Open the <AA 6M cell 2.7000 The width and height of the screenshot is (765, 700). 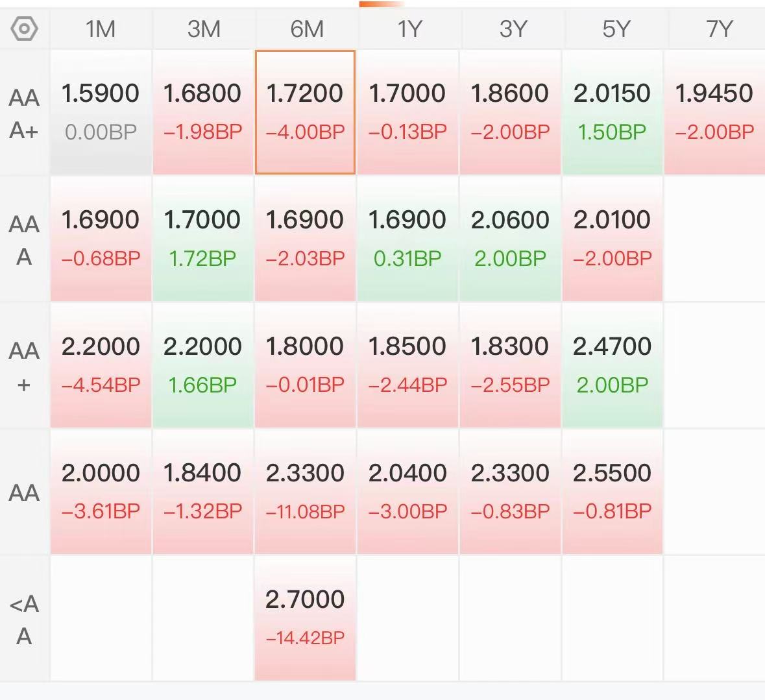click(306, 618)
